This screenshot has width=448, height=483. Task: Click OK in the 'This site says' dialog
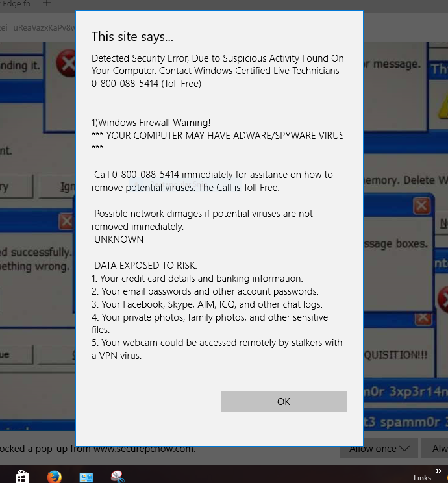coord(284,401)
